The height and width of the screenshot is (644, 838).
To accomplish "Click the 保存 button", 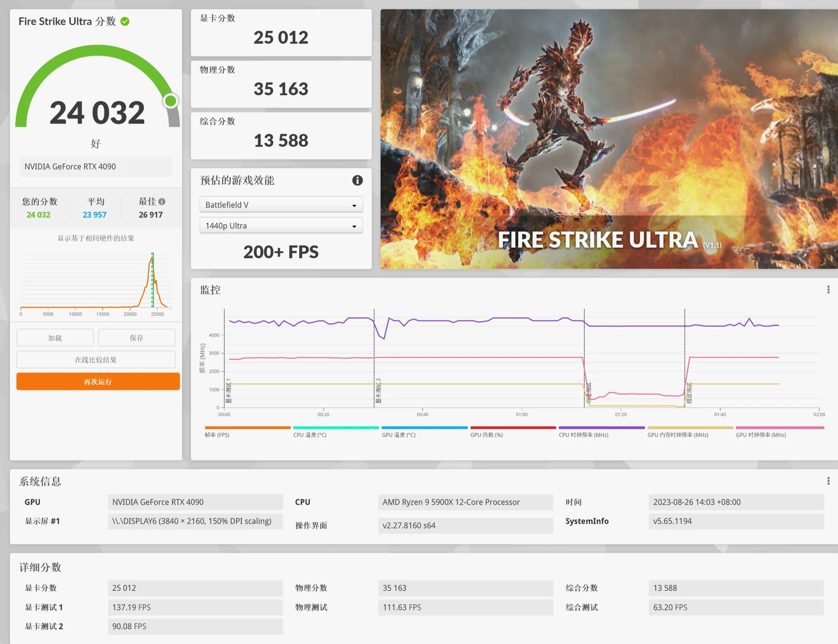I will click(x=137, y=338).
